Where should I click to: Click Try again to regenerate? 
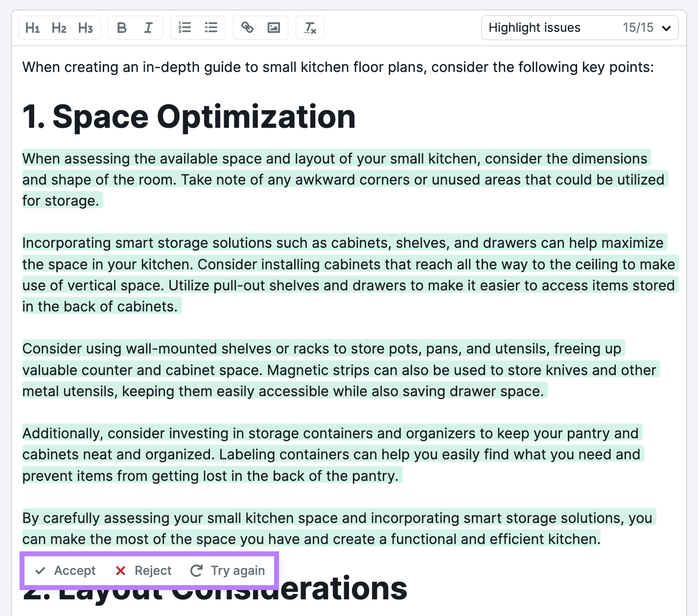tap(228, 570)
